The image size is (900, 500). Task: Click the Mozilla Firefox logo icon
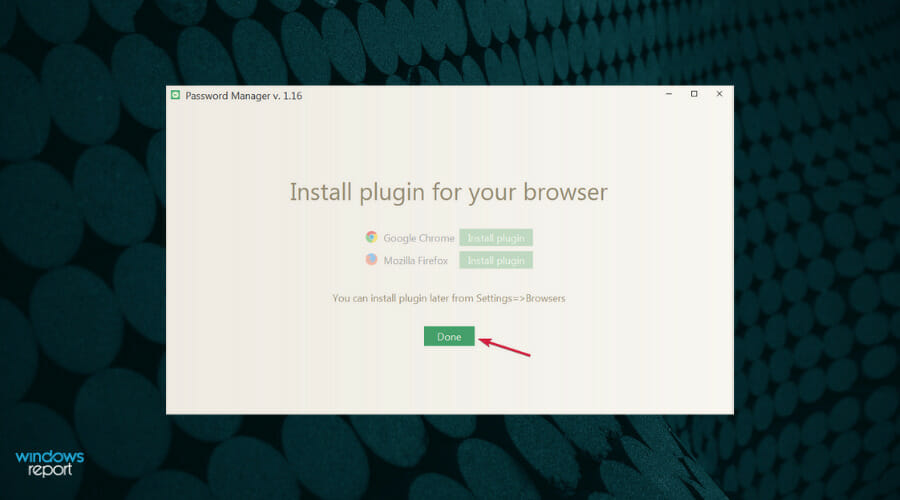(371, 259)
